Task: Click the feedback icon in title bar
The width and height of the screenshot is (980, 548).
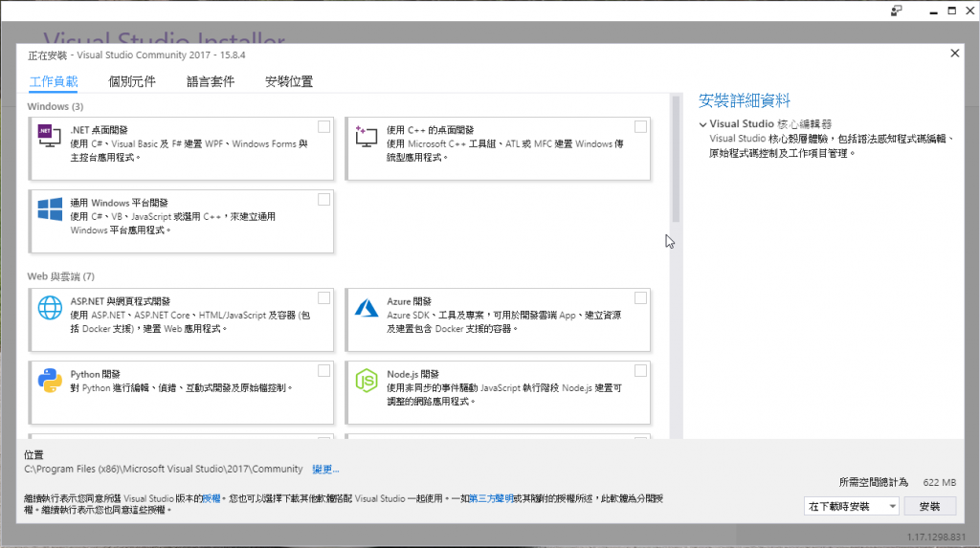Action: pyautogui.click(x=896, y=11)
